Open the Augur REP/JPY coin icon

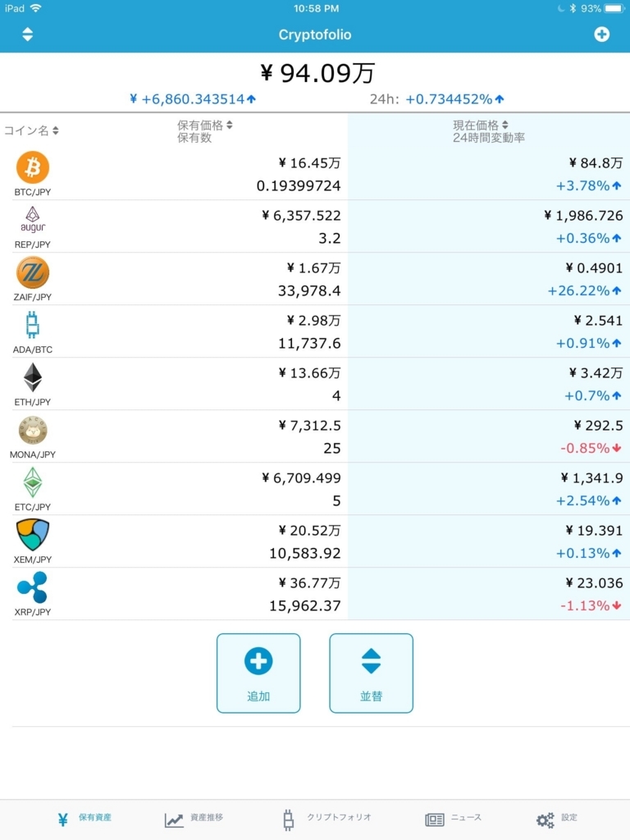(x=33, y=220)
